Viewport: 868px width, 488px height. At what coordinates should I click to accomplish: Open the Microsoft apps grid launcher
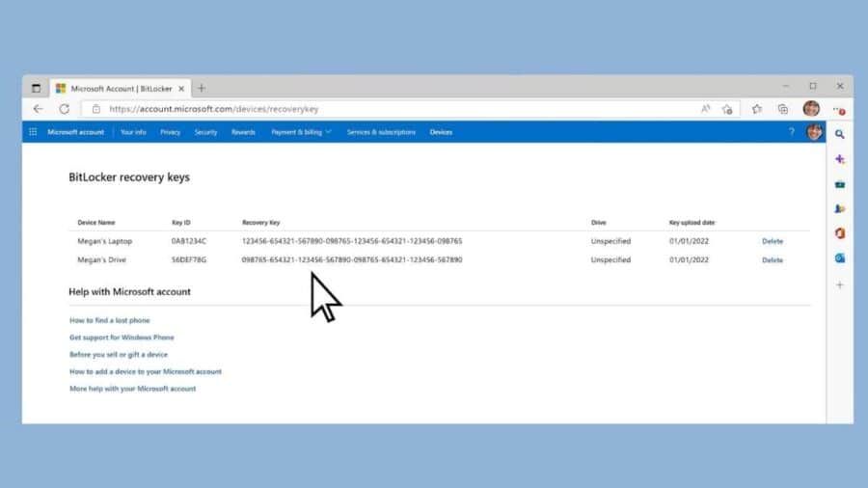(x=33, y=132)
